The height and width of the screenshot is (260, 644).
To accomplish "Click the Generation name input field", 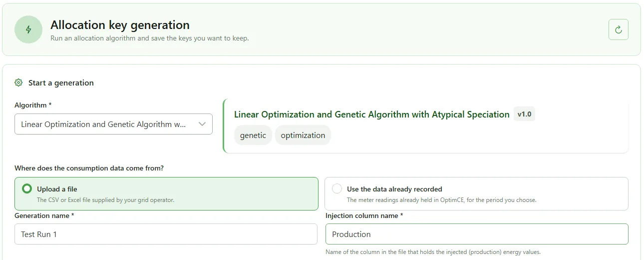I will [166, 234].
